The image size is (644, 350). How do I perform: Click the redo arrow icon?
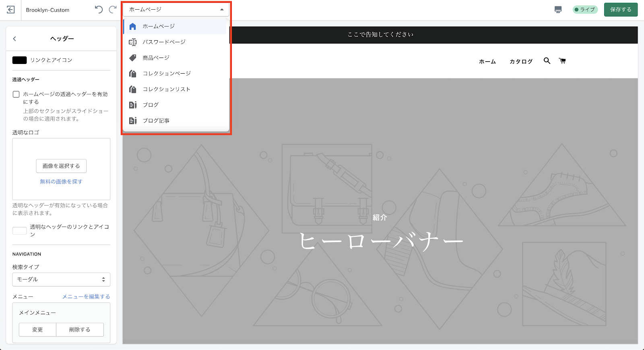[x=113, y=10]
